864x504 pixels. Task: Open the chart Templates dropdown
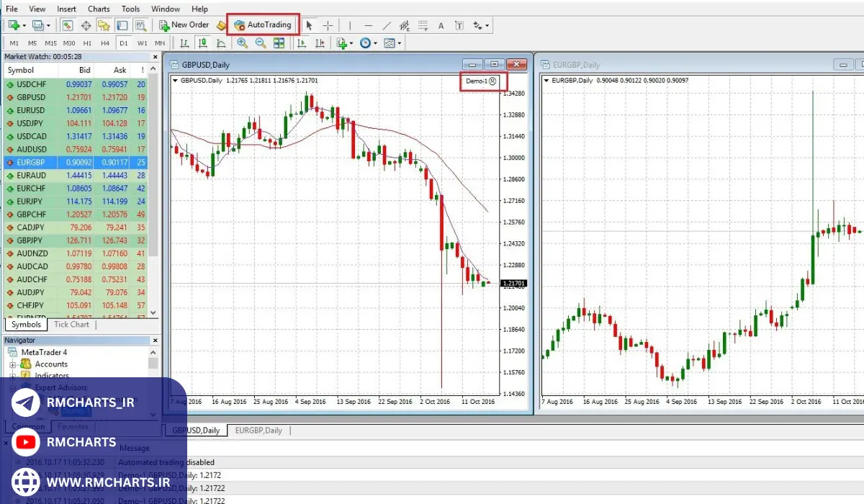click(x=392, y=43)
